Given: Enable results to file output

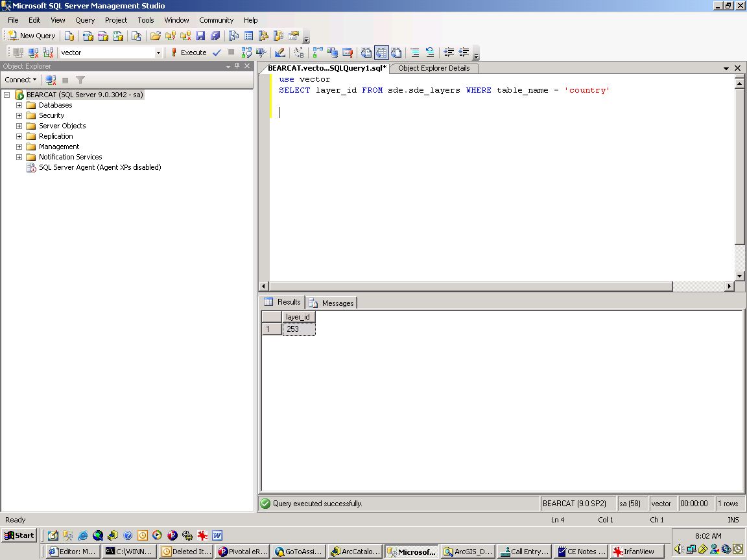Looking at the screenshot, I should [x=397, y=52].
